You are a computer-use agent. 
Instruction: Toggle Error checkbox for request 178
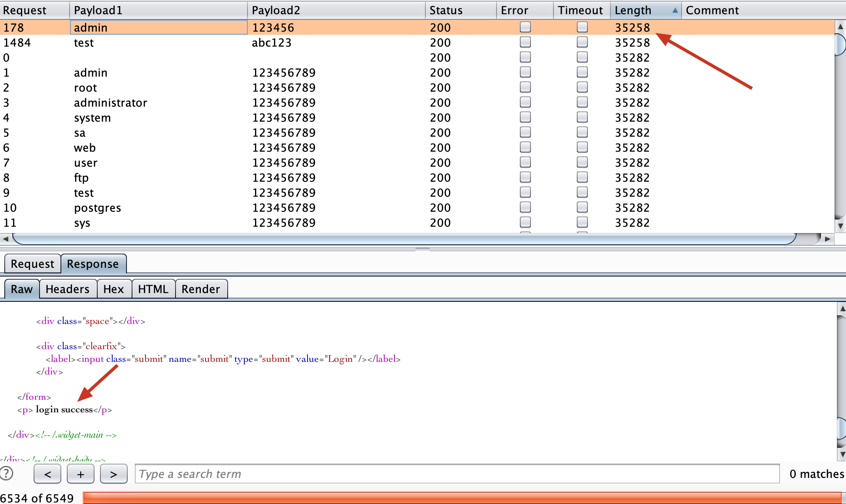click(525, 27)
